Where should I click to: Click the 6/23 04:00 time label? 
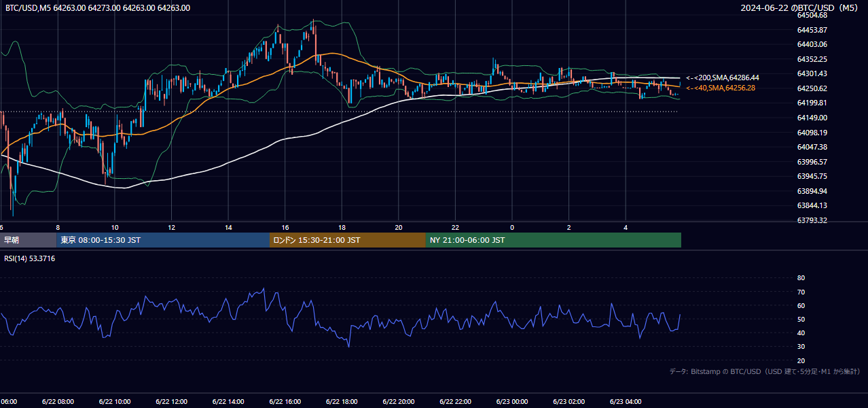[x=625, y=401]
